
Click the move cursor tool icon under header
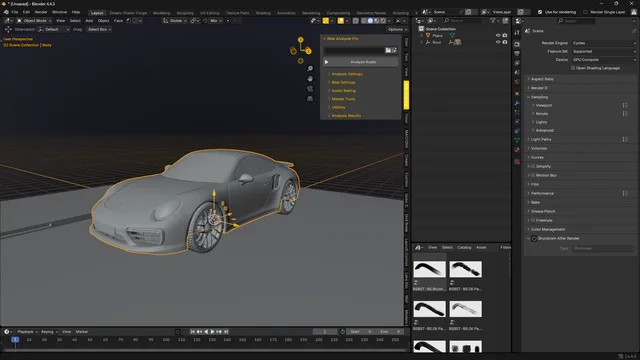(x=8, y=29)
